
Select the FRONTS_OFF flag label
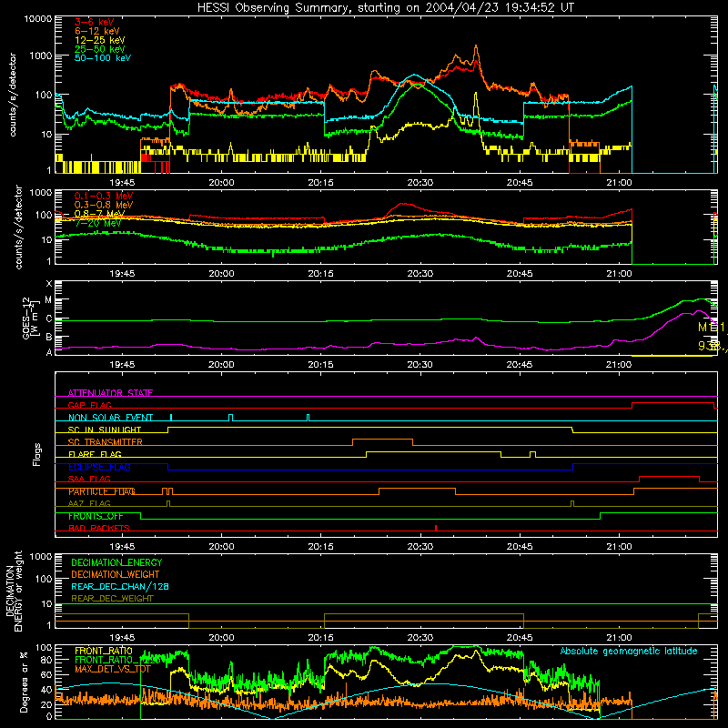pyautogui.click(x=96, y=516)
